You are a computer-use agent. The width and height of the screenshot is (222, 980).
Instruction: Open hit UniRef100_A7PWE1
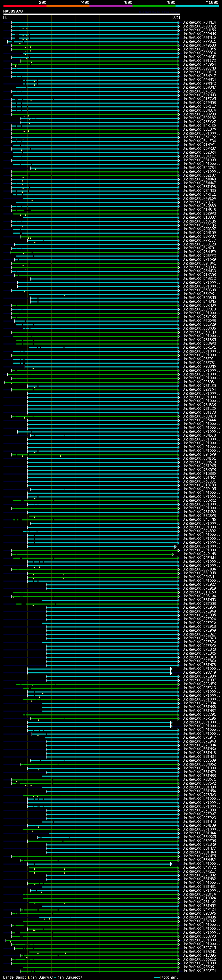[199, 41]
